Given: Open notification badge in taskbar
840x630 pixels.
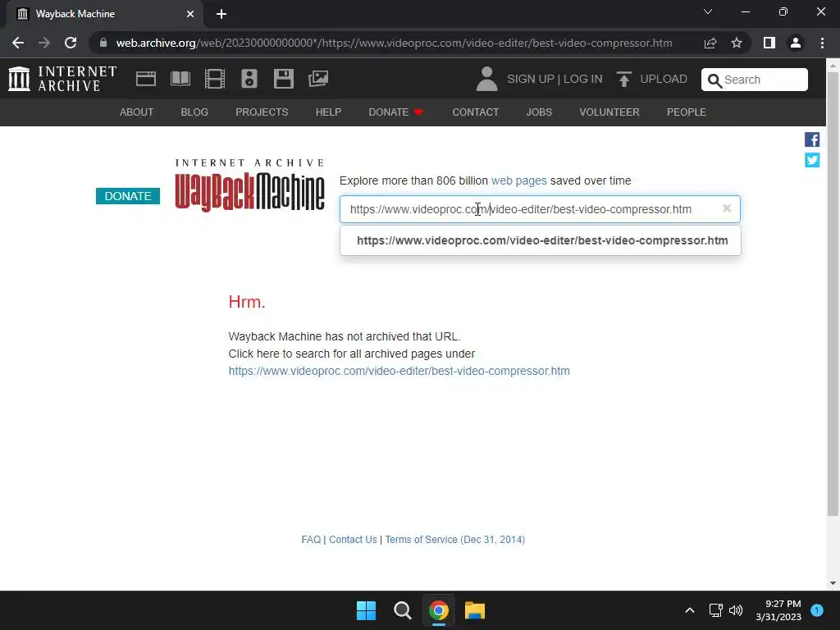Looking at the screenshot, I should click(817, 610).
